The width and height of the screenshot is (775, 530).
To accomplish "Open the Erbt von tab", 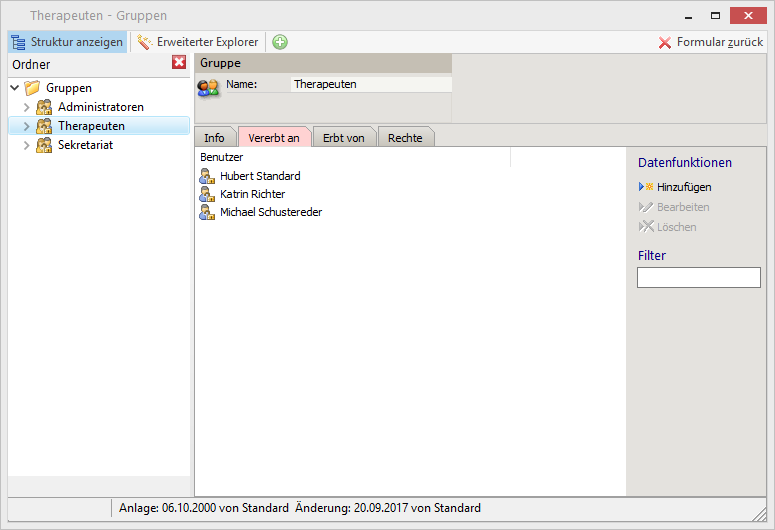I will (344, 138).
